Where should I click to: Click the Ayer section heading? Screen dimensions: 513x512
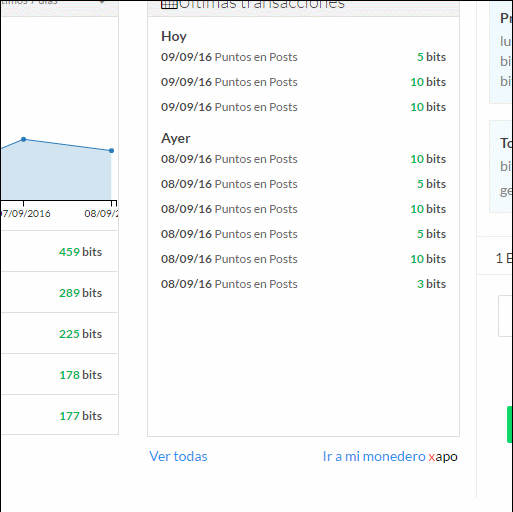tap(176, 138)
